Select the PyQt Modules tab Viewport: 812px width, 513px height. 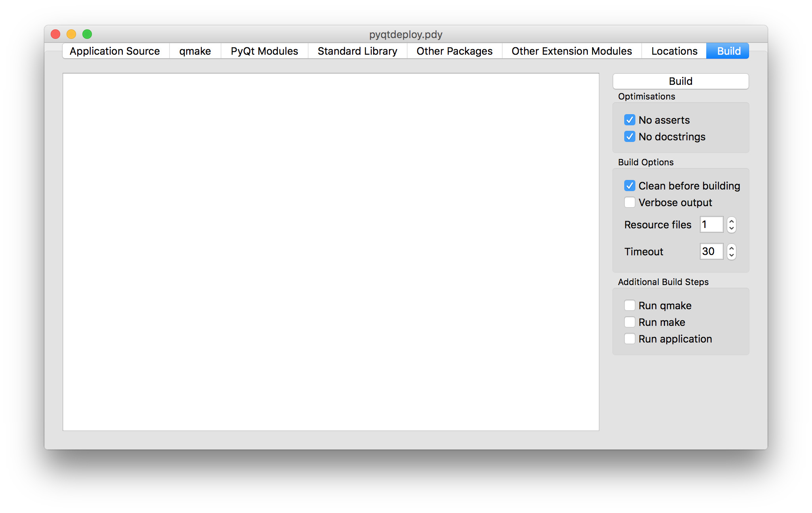264,51
